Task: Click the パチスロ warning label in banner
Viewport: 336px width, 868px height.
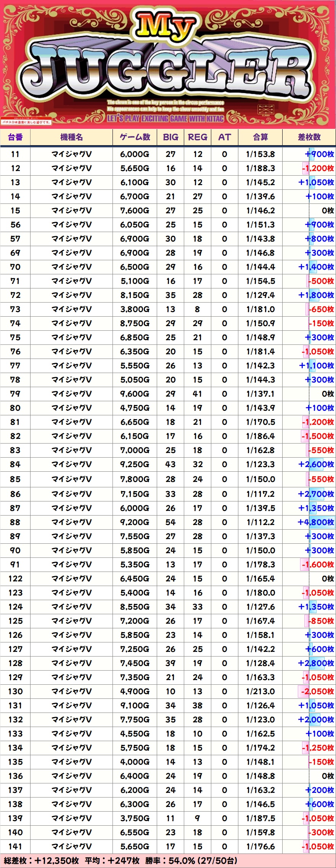Action: pyautogui.click(x=26, y=122)
